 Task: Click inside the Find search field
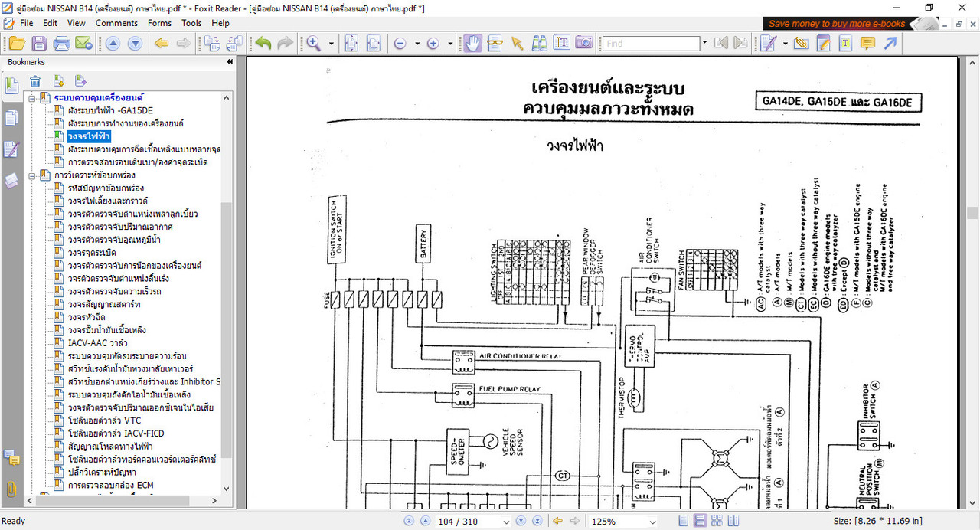[x=650, y=44]
